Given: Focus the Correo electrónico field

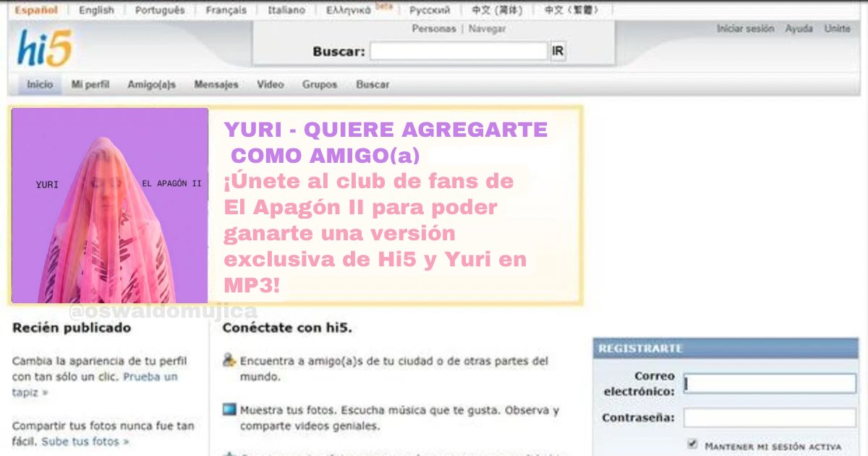Looking at the screenshot, I should pyautogui.click(x=770, y=384).
